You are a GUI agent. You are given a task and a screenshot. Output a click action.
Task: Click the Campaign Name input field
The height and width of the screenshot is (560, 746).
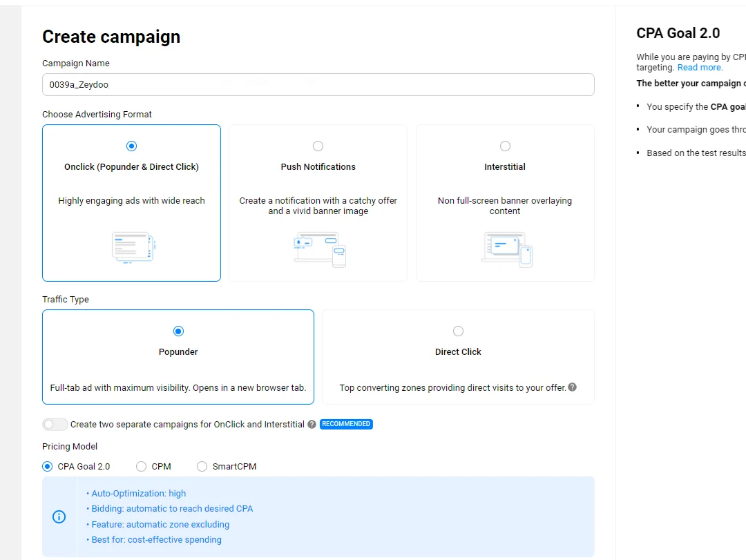[318, 84]
